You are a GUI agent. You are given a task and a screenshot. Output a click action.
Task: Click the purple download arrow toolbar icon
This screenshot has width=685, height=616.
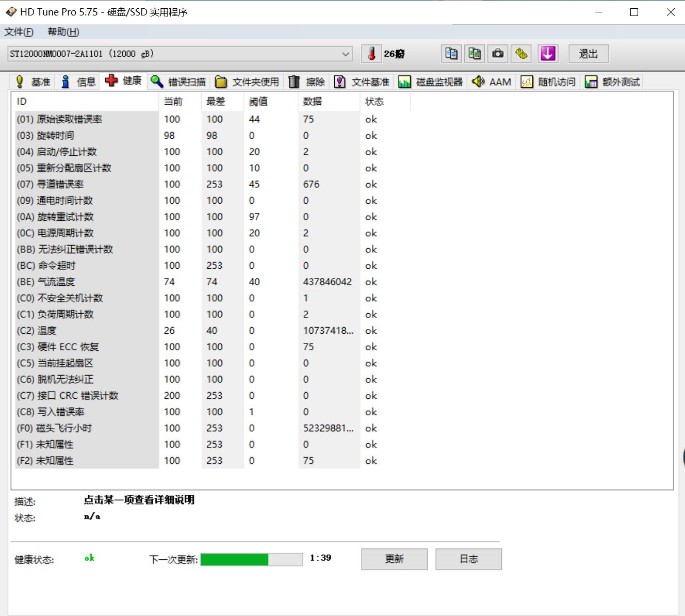tap(548, 53)
